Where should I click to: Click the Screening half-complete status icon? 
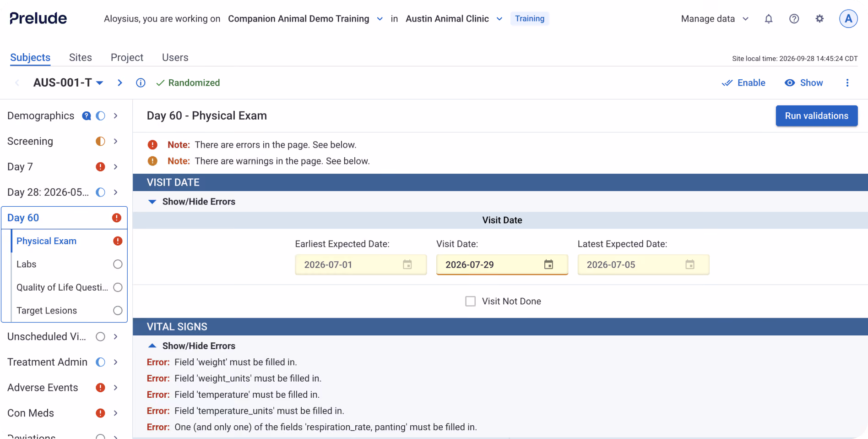100,141
